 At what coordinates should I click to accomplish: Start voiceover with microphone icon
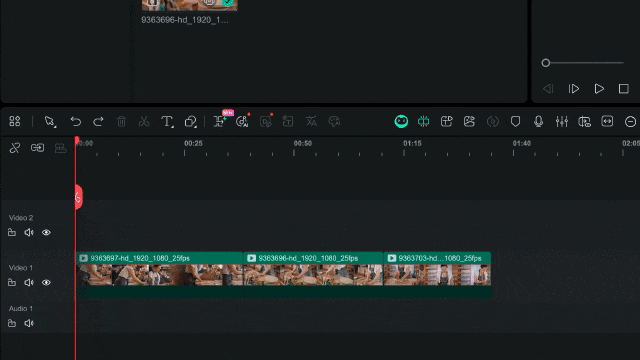pos(538,121)
